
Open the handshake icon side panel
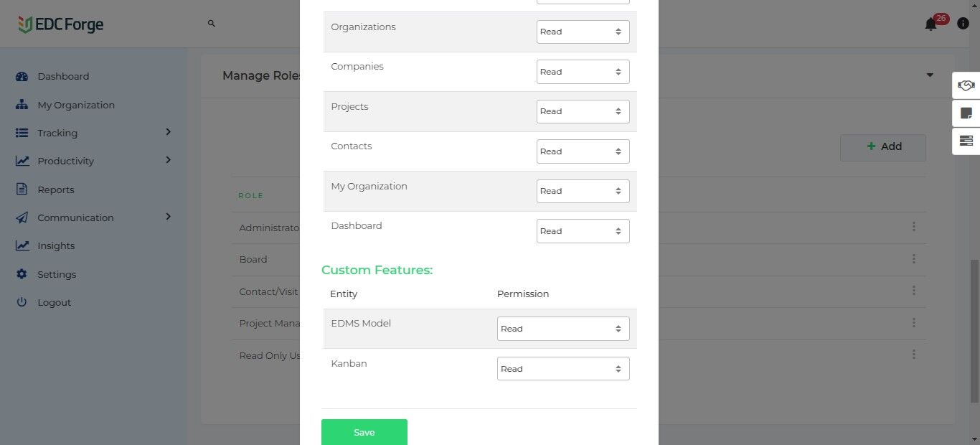(966, 86)
